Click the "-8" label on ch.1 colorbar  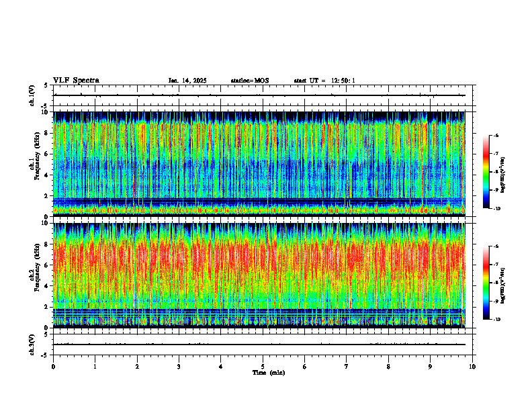[496, 172]
